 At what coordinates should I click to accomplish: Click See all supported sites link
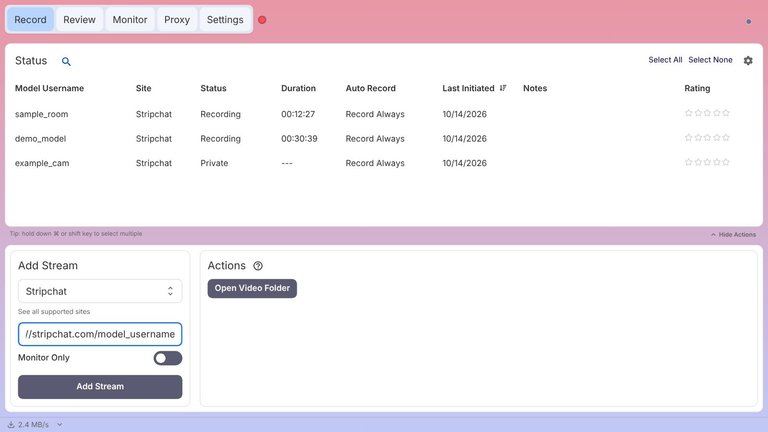pyautogui.click(x=54, y=312)
